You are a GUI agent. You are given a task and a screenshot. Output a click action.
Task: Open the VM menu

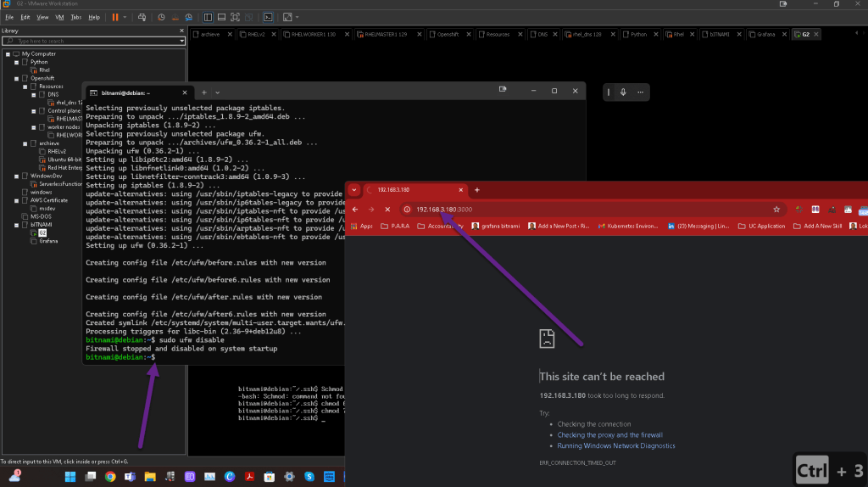(x=59, y=17)
